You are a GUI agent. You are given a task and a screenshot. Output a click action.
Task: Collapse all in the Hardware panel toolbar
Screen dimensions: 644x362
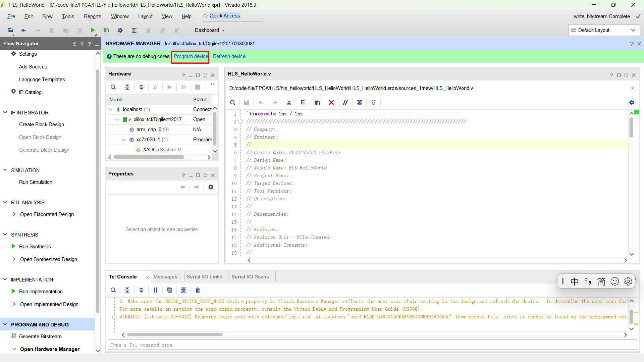point(127,87)
